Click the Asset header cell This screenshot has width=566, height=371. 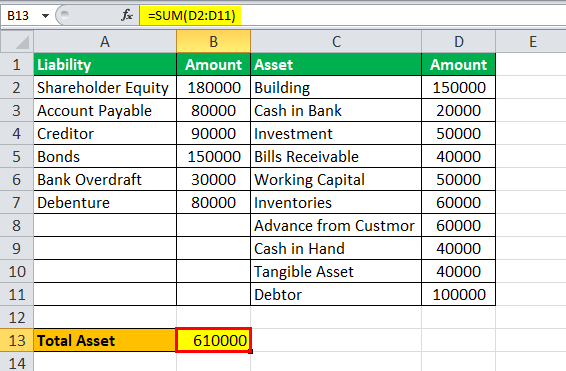[336, 65]
